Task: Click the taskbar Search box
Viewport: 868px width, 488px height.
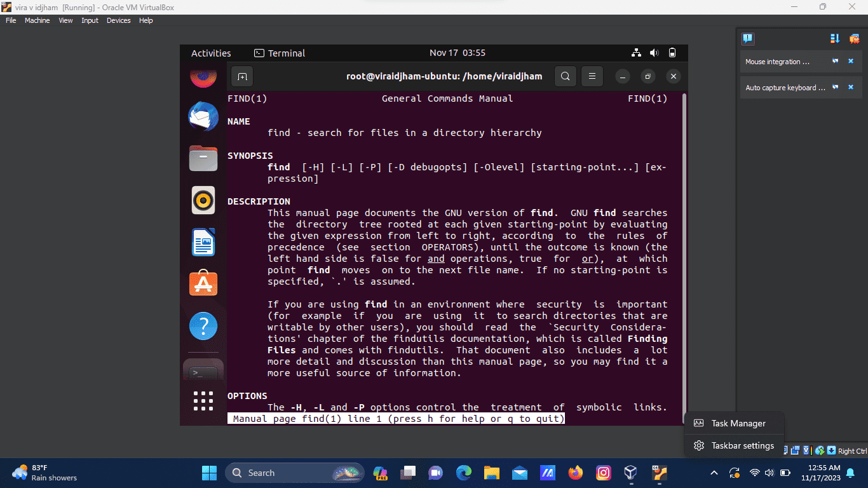Action: [295, 473]
